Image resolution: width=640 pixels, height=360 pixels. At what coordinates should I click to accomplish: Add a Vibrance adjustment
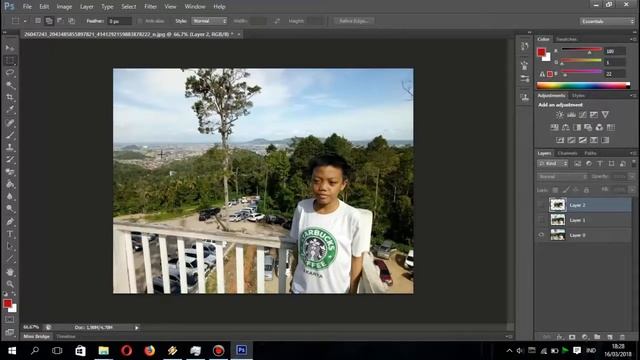[605, 115]
